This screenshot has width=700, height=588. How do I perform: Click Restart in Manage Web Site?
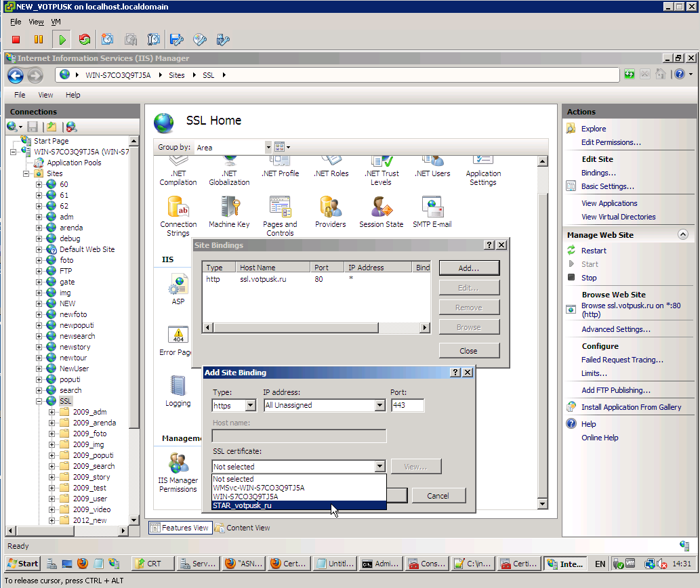point(594,251)
